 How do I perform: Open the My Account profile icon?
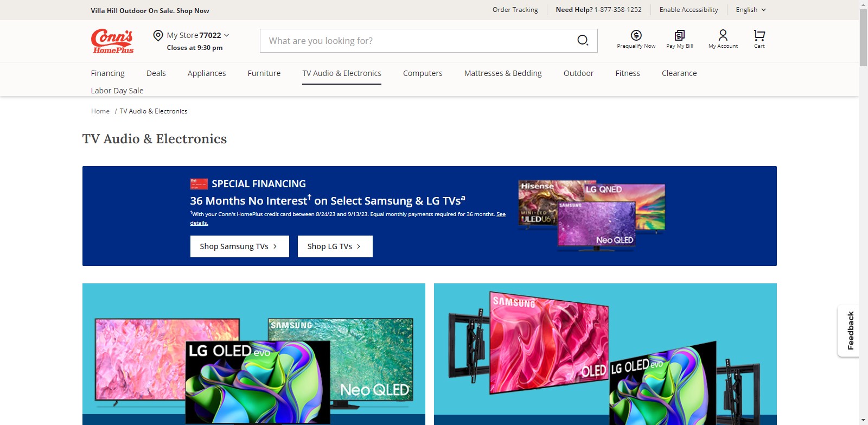723,36
